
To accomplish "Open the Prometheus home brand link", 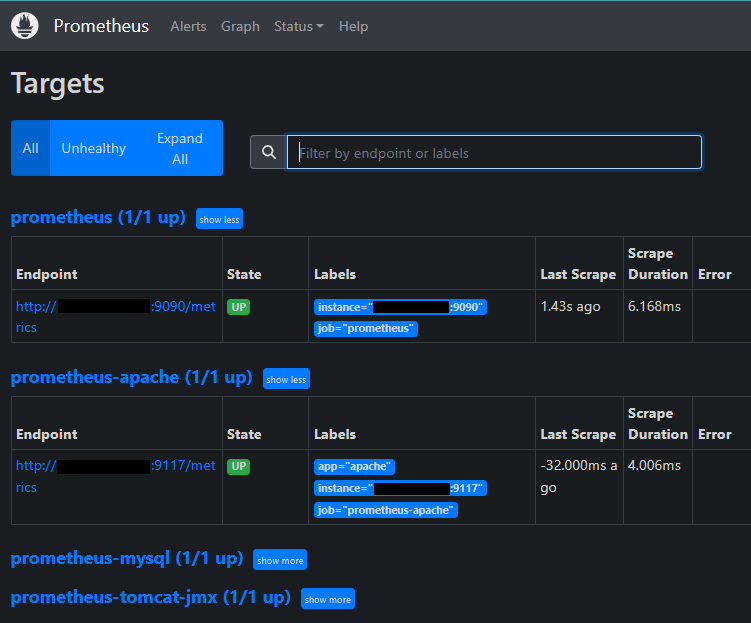I will pyautogui.click(x=101, y=26).
